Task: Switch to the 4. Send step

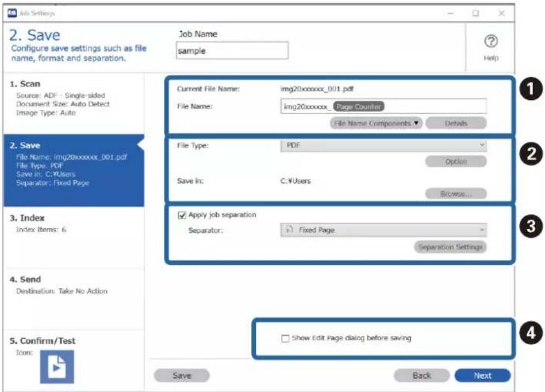Action: [x=73, y=299]
